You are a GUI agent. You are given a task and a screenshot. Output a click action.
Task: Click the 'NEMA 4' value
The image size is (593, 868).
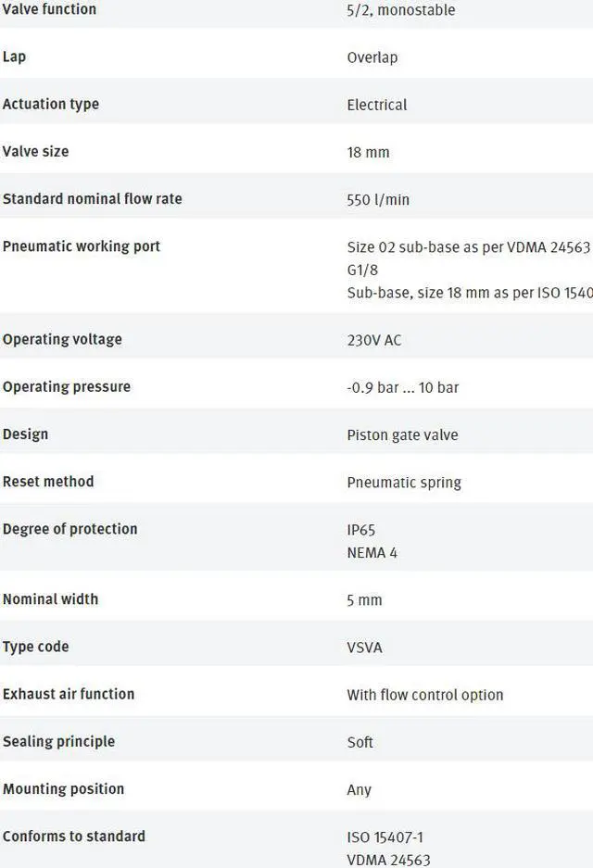click(372, 552)
